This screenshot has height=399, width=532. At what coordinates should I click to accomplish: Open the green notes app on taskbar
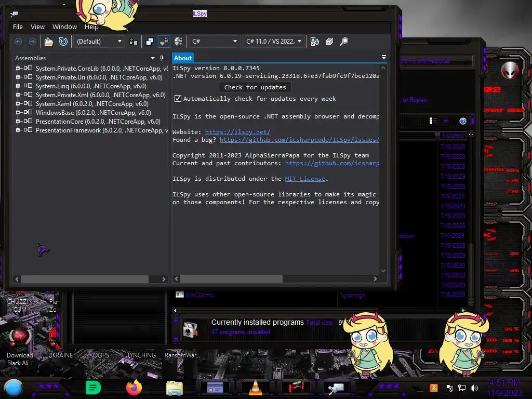coord(94,388)
